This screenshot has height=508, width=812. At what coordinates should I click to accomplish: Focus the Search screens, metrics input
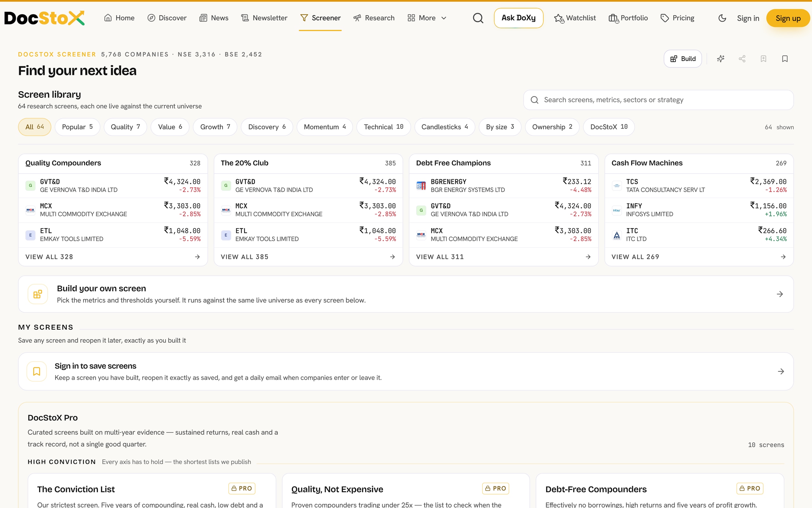click(x=658, y=100)
